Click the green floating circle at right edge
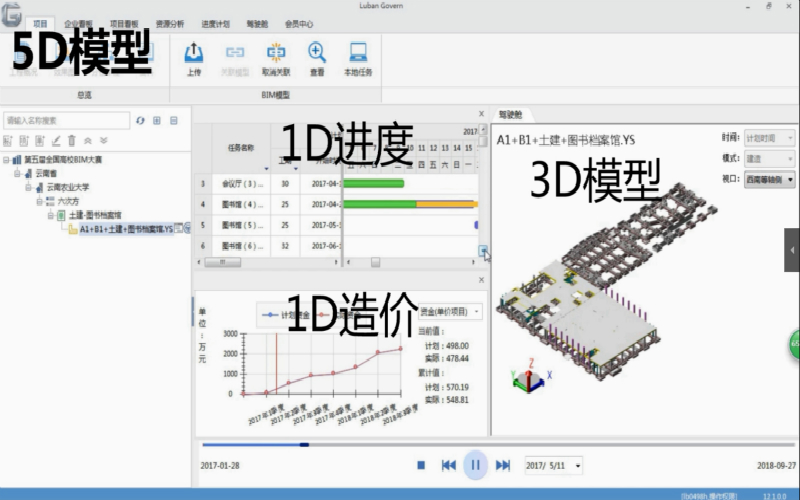 coord(794,344)
